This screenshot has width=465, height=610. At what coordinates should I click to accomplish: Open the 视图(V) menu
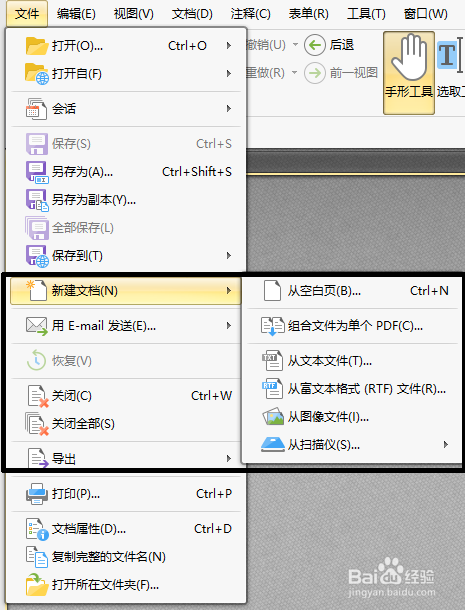pos(133,14)
